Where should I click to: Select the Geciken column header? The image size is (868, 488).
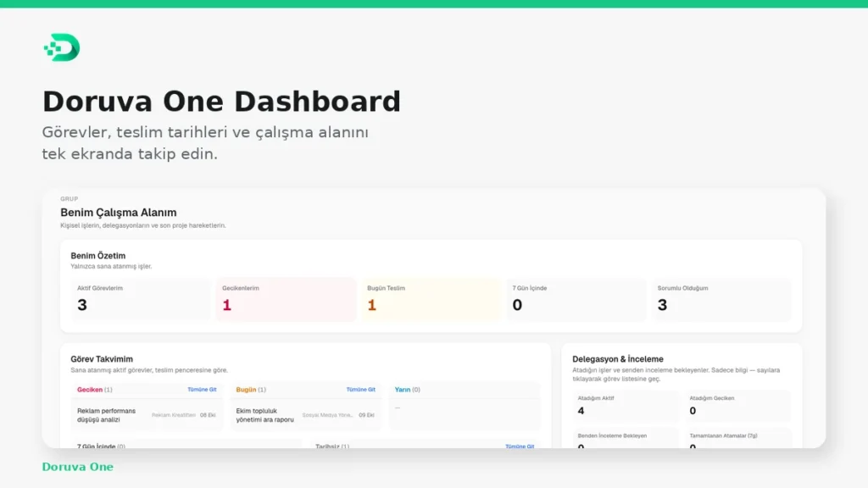tap(95, 390)
